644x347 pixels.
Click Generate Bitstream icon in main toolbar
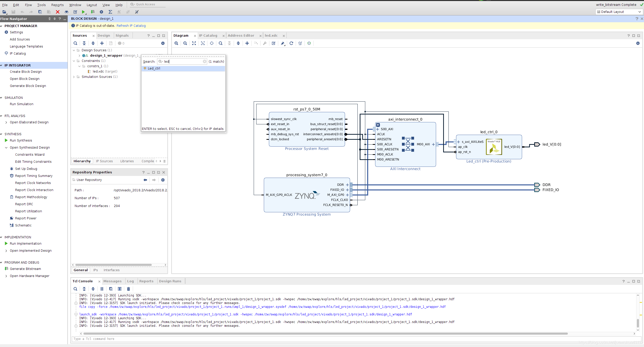(x=93, y=12)
